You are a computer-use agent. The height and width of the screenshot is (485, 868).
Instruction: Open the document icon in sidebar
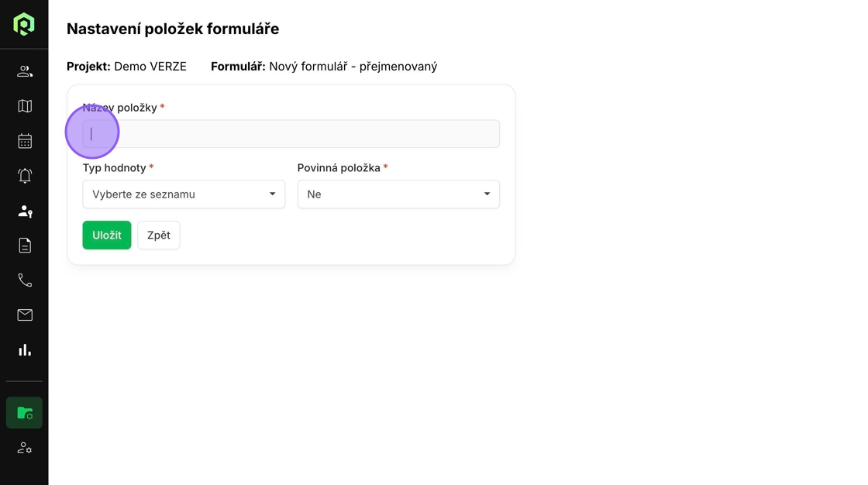[25, 246]
